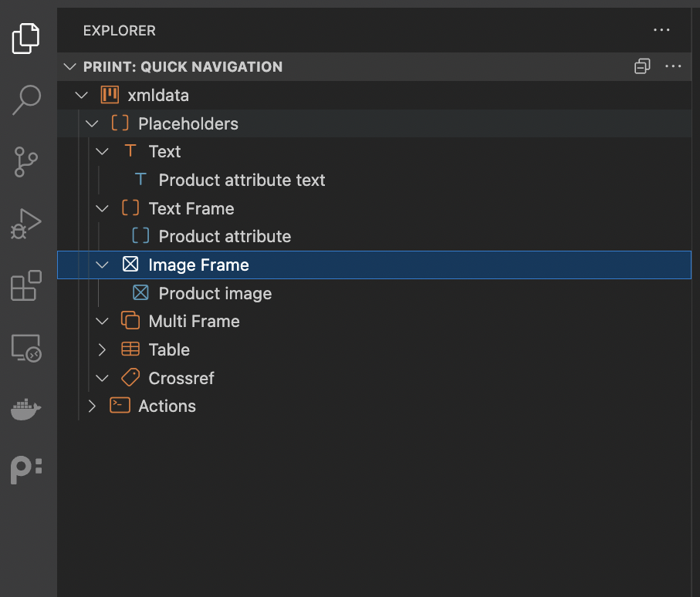Open the Search view icon
The height and width of the screenshot is (597, 700).
click(26, 100)
